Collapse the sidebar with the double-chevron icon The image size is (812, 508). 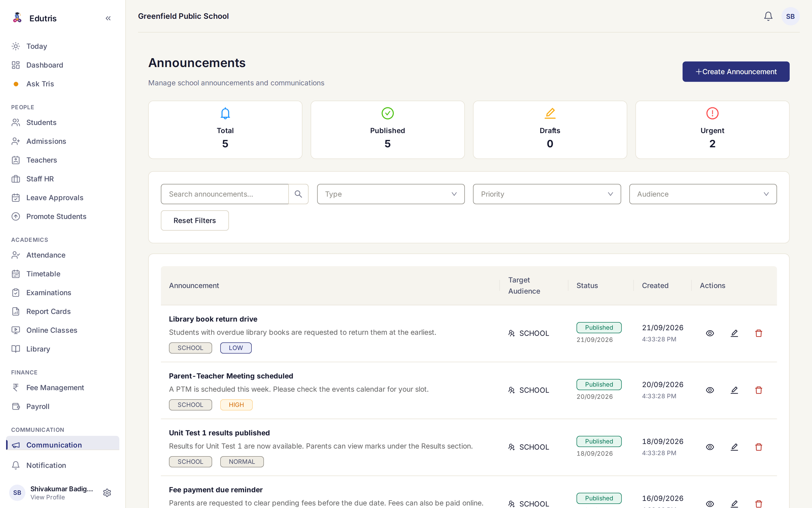pos(108,18)
